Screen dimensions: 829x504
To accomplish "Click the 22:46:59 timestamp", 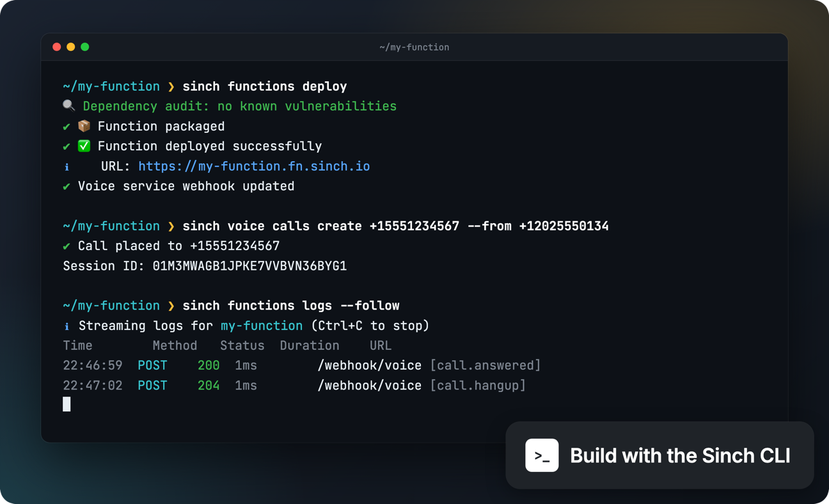I will tap(93, 365).
